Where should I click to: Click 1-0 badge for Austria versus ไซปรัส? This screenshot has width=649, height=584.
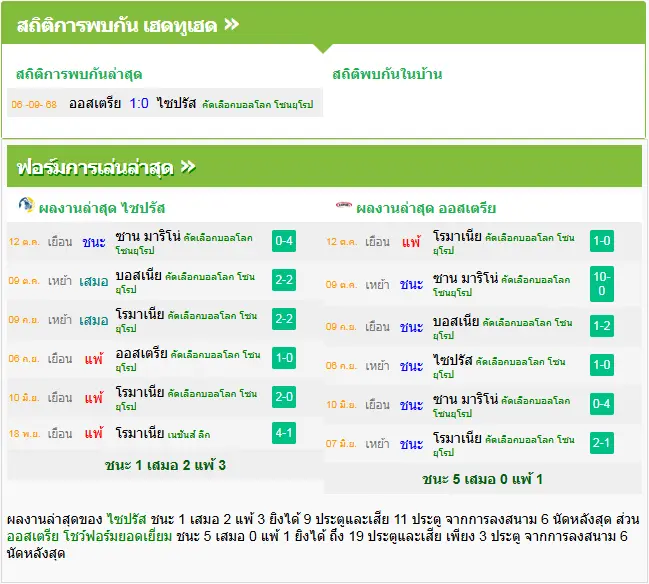point(601,365)
